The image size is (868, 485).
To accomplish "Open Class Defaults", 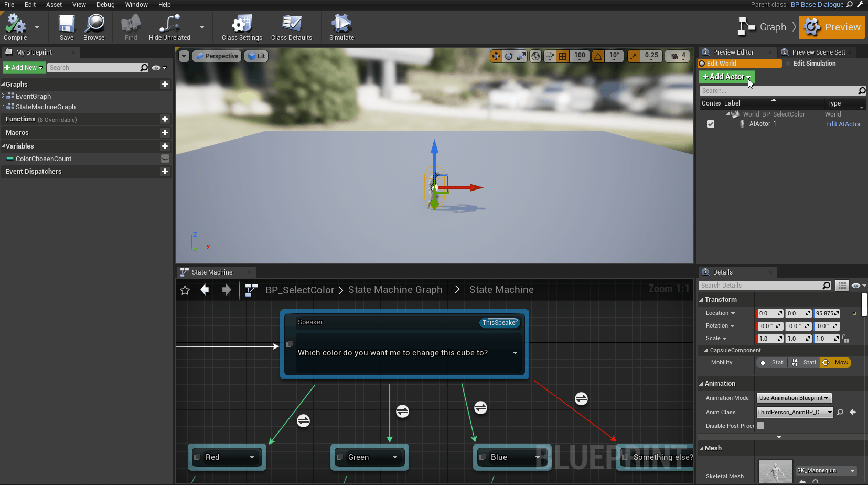I will (292, 26).
